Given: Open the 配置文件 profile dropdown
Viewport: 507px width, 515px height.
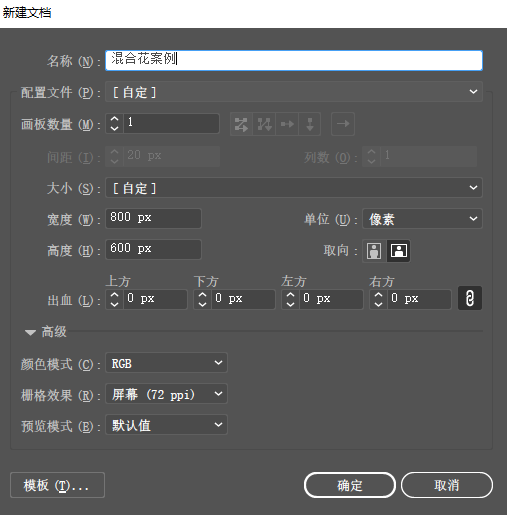Looking at the screenshot, I should [294, 92].
